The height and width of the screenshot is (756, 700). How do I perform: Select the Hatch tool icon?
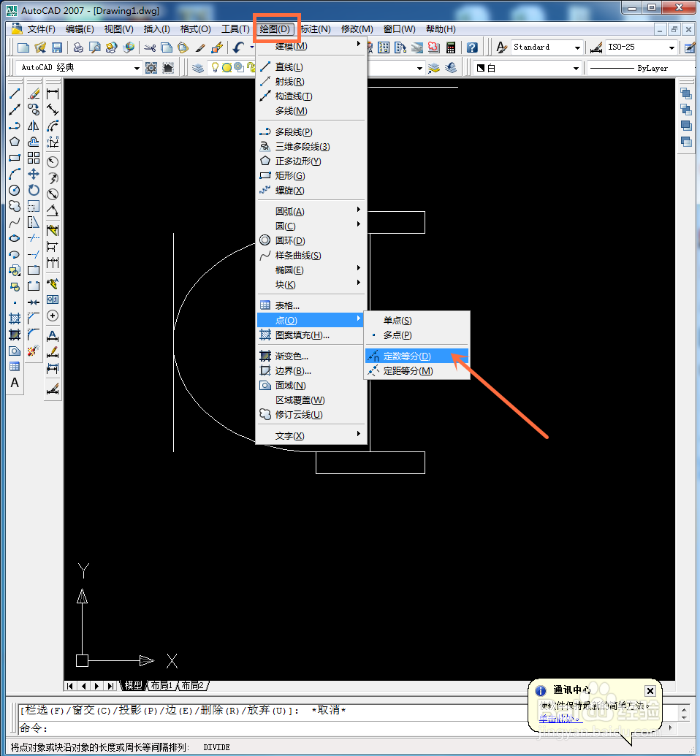15,318
